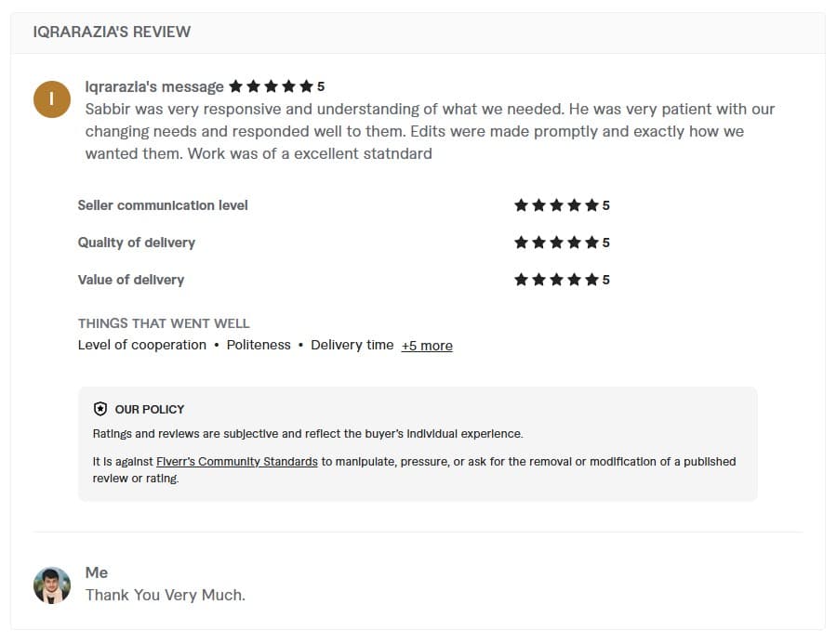The height and width of the screenshot is (644, 837).
Task: Click the orange Iqrarazia avatar icon
Action: click(52, 99)
